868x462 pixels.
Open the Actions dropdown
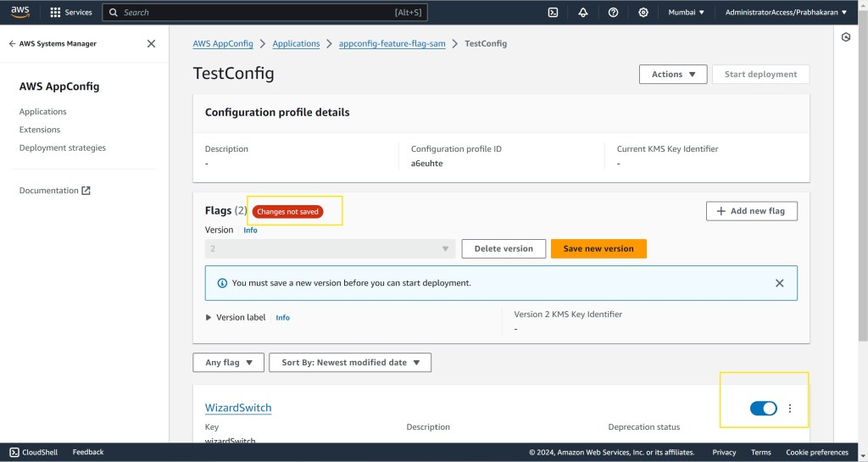point(673,75)
